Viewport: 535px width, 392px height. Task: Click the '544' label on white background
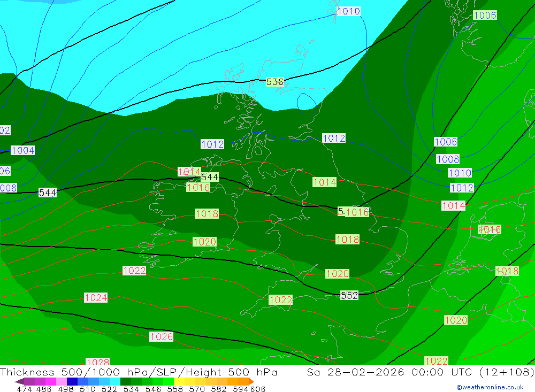click(x=48, y=193)
